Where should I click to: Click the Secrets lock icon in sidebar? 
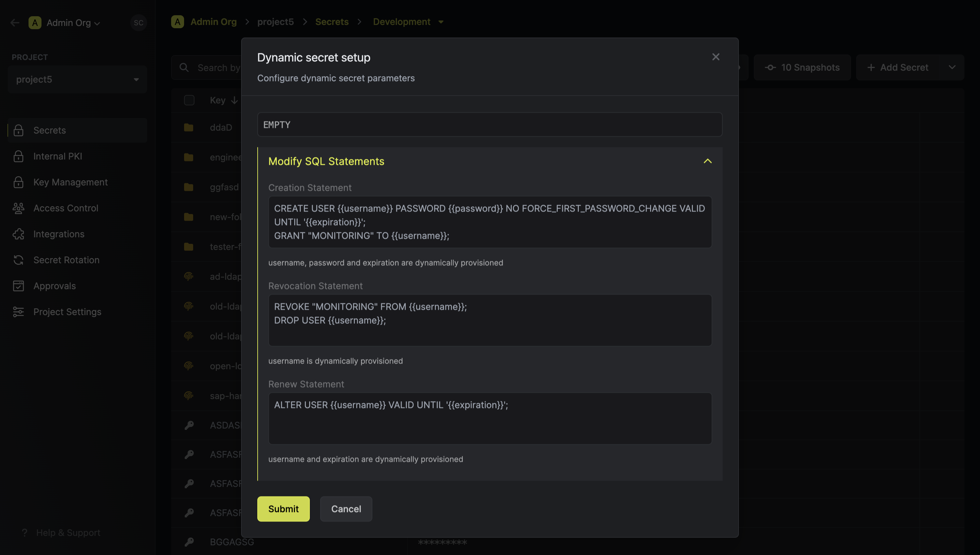click(18, 130)
